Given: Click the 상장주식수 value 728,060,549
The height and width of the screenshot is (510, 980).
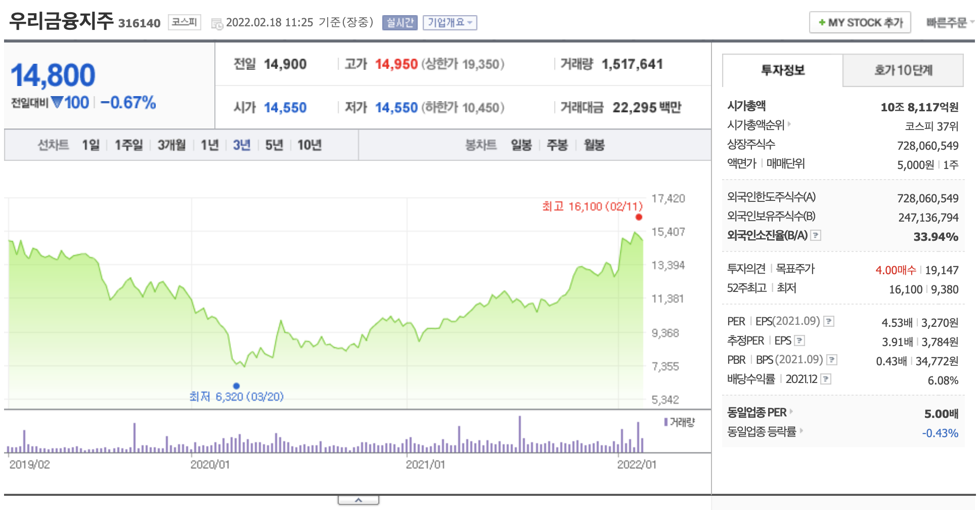Looking at the screenshot, I should (x=927, y=146).
